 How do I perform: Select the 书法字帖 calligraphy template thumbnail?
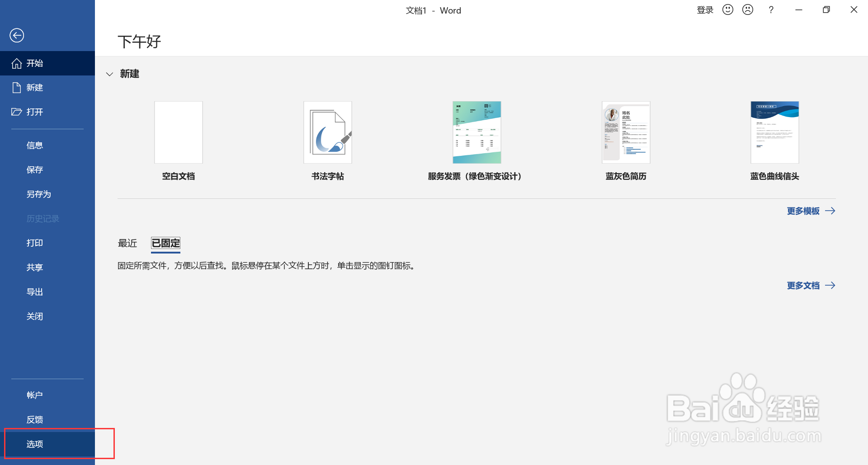pos(327,132)
